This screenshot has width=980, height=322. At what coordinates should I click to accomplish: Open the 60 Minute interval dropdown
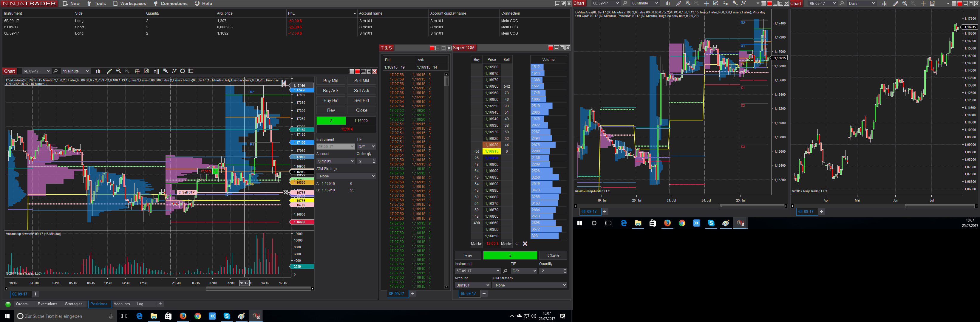pyautogui.click(x=645, y=3)
